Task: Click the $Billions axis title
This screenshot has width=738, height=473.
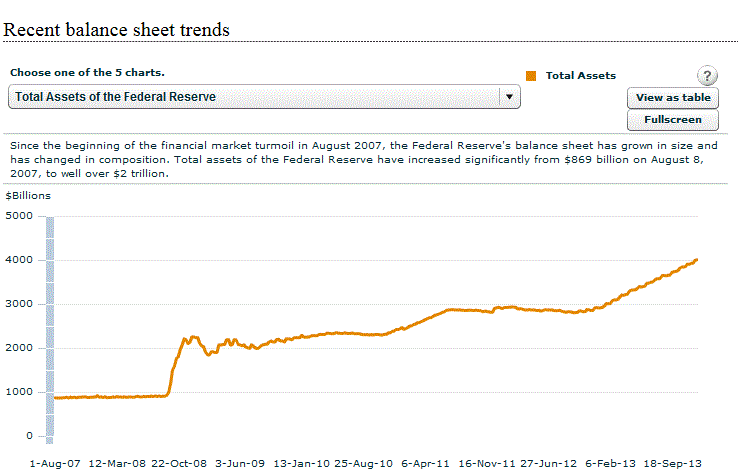Action: pyautogui.click(x=28, y=195)
